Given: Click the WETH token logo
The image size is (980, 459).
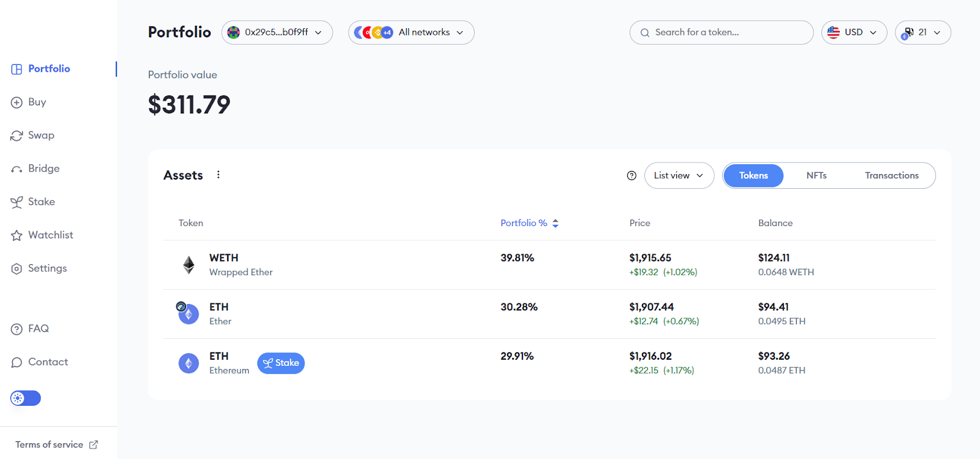Looking at the screenshot, I should point(189,265).
